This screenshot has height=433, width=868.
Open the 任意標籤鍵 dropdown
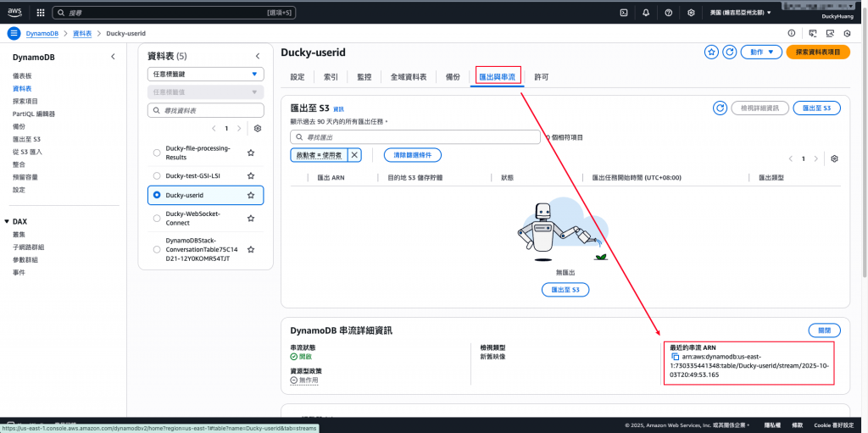205,75
